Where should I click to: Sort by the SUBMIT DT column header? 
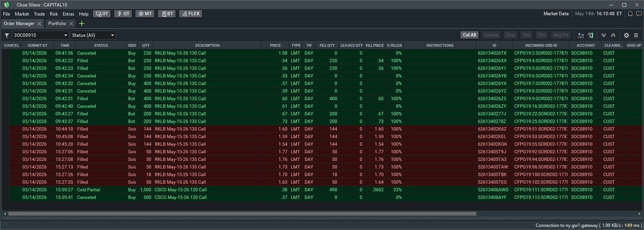[38, 46]
